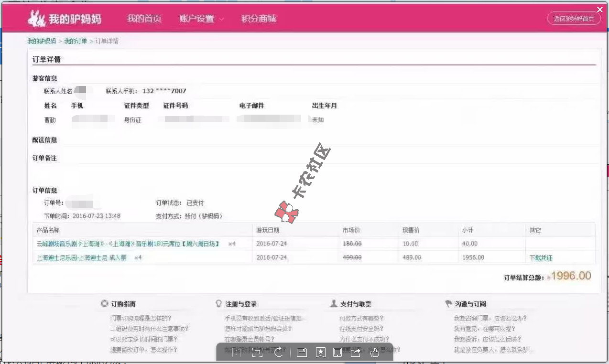The height and width of the screenshot is (364, 609).
Task: Click the 游玩日期 column header
Action: [x=268, y=230]
